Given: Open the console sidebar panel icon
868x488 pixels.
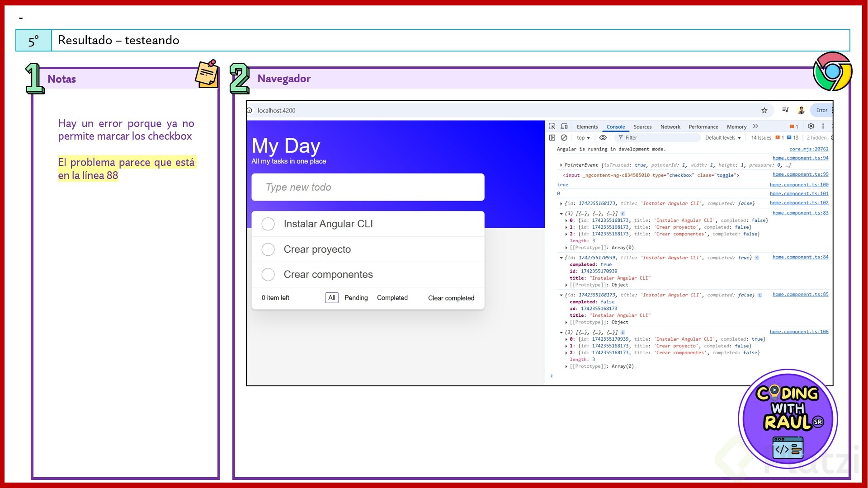Looking at the screenshot, I should [552, 138].
